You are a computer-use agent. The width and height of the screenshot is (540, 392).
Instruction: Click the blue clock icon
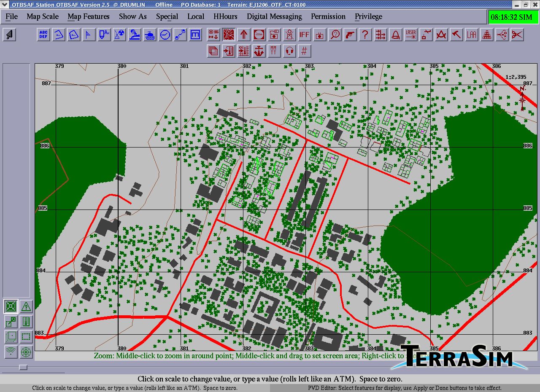click(165, 35)
